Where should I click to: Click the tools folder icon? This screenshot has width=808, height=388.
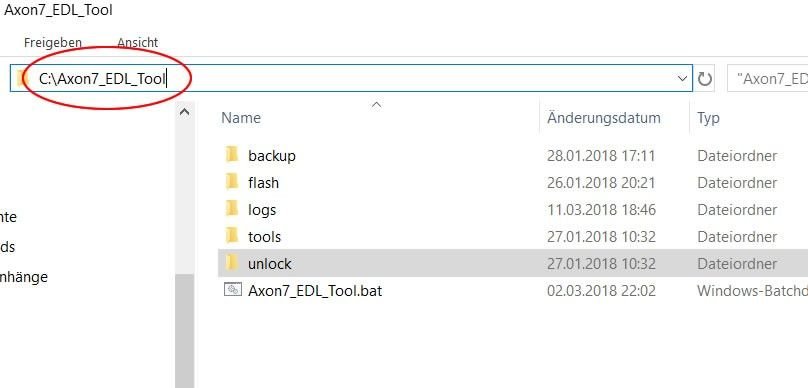232,237
